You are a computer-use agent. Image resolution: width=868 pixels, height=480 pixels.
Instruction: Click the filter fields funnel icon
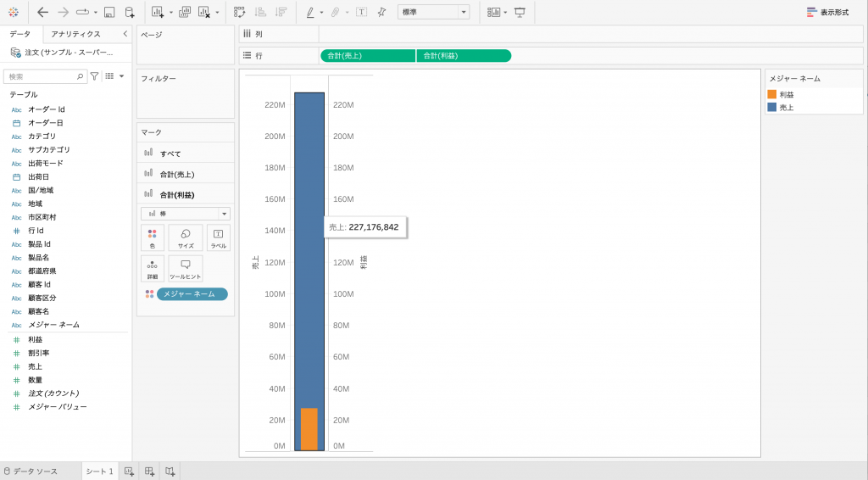click(x=95, y=76)
